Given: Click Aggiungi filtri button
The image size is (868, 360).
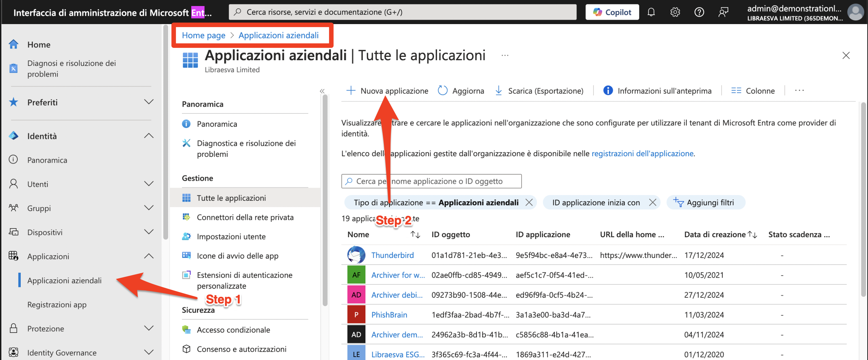Looking at the screenshot, I should pyautogui.click(x=706, y=202).
